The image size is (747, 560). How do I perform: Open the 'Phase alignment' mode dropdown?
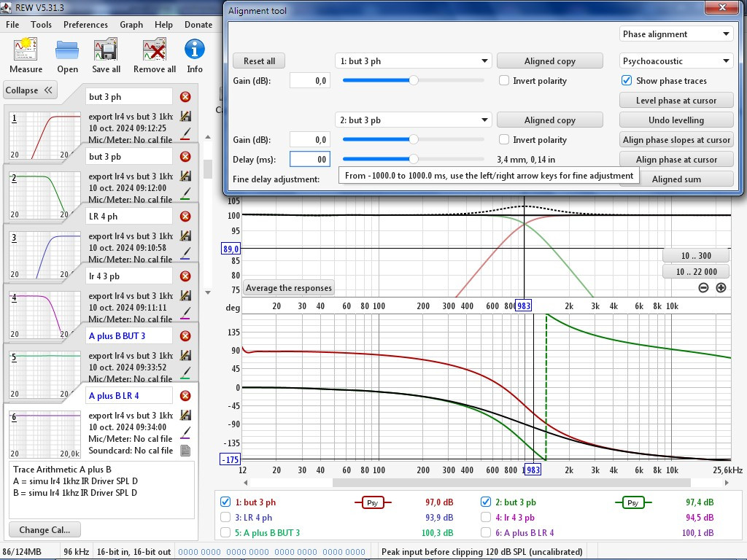click(676, 34)
